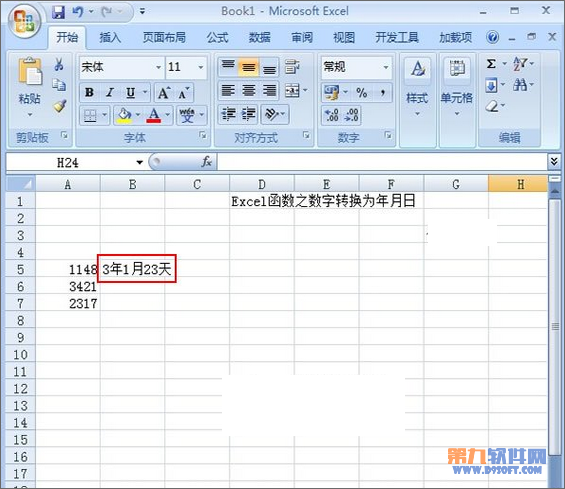The height and width of the screenshot is (489, 565).
Task: Toggle middle vertical alignment
Action: (x=249, y=67)
